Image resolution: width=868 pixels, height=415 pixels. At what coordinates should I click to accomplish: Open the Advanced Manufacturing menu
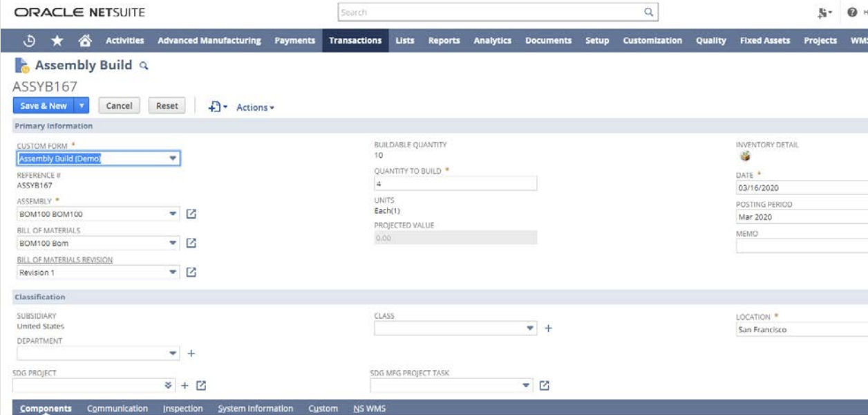point(209,41)
